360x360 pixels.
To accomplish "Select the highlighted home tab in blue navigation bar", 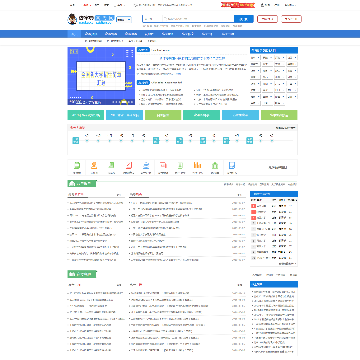I will [74, 34].
